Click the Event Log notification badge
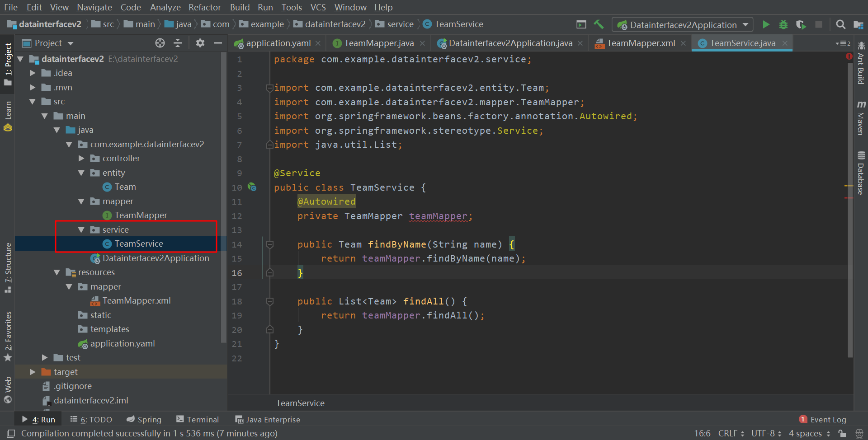Image resolution: width=868 pixels, height=440 pixels. 803,419
